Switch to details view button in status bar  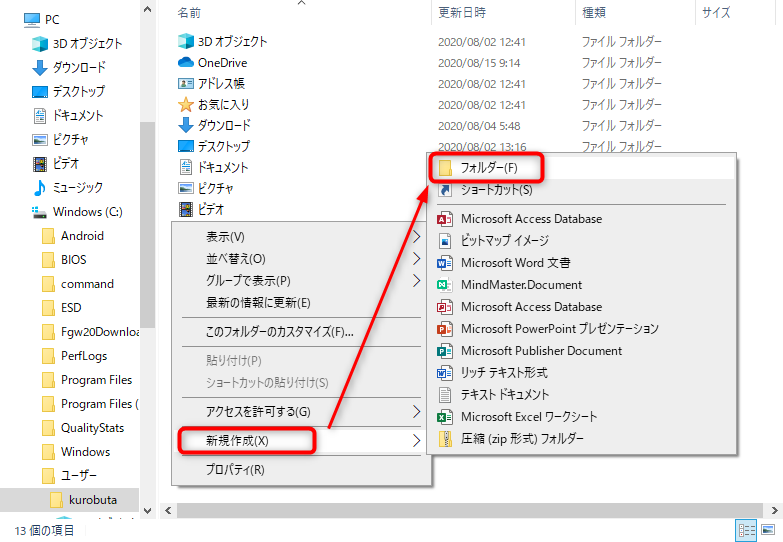(x=747, y=531)
